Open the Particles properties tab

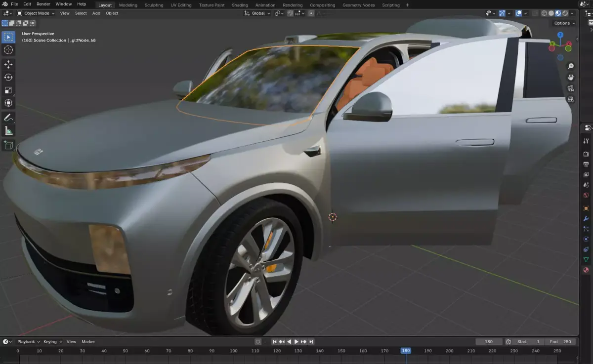pos(586,229)
